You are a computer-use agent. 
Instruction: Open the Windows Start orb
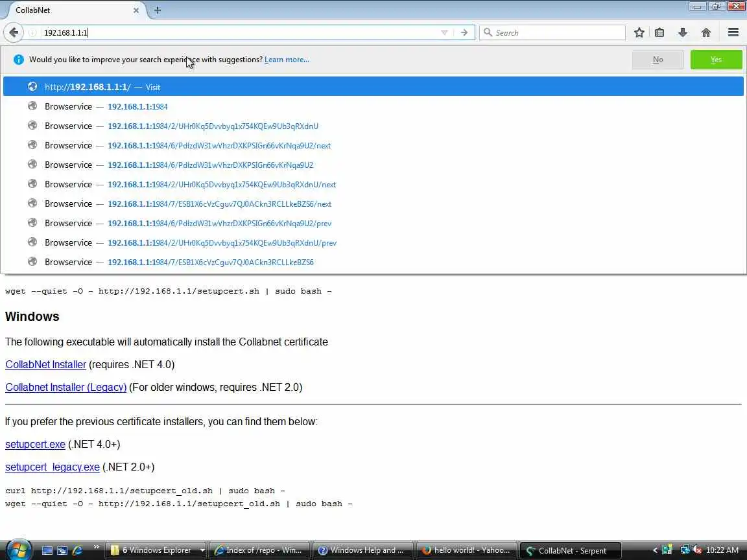pos(18,550)
